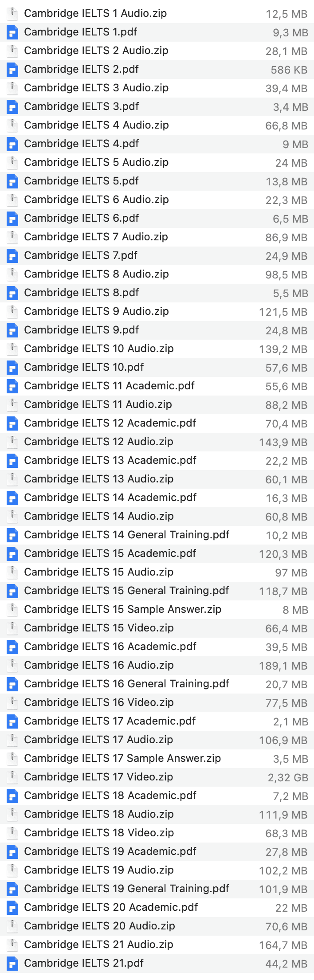Click the 164,7 MB file size value
314x980 pixels.
[x=283, y=945]
